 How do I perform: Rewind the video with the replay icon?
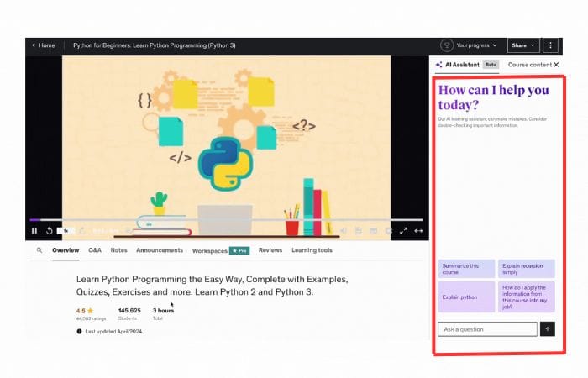[x=49, y=231]
